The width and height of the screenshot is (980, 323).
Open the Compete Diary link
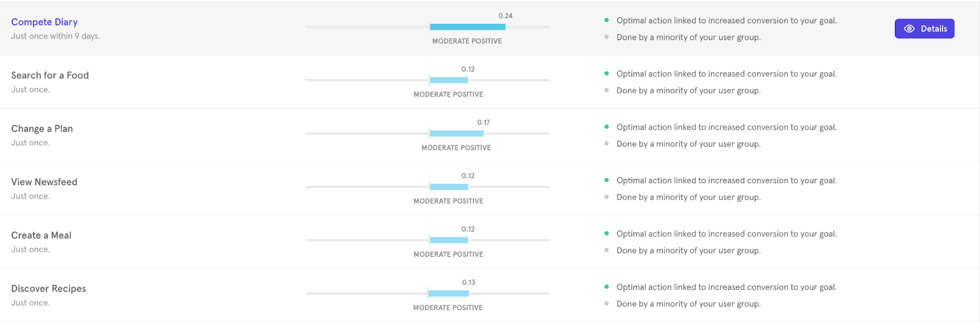(44, 22)
